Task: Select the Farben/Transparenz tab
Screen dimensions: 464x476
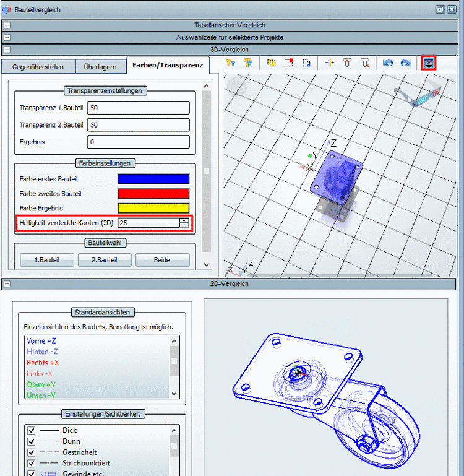Action: coord(168,65)
